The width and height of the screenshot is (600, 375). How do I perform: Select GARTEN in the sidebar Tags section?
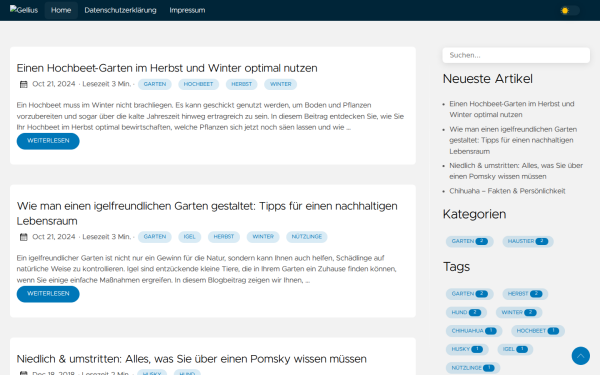tap(470, 294)
